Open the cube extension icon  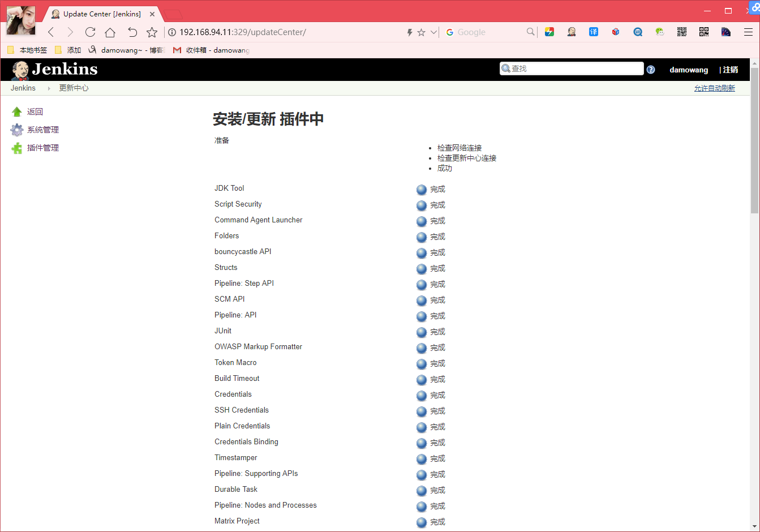(x=616, y=32)
